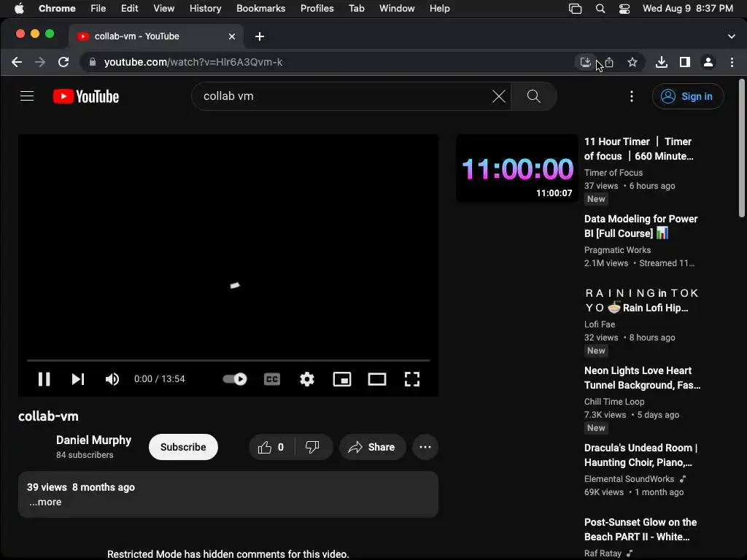The width and height of the screenshot is (747, 560).
Task: Click the search magnifier button
Action: pyautogui.click(x=533, y=96)
